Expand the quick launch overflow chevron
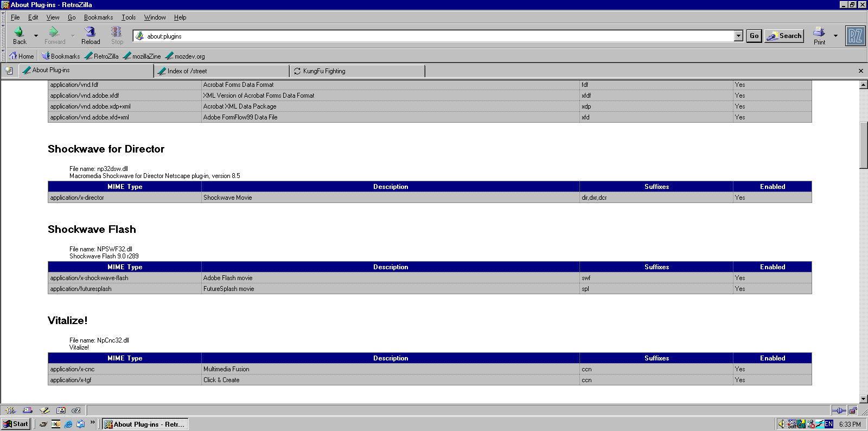 coord(93,422)
